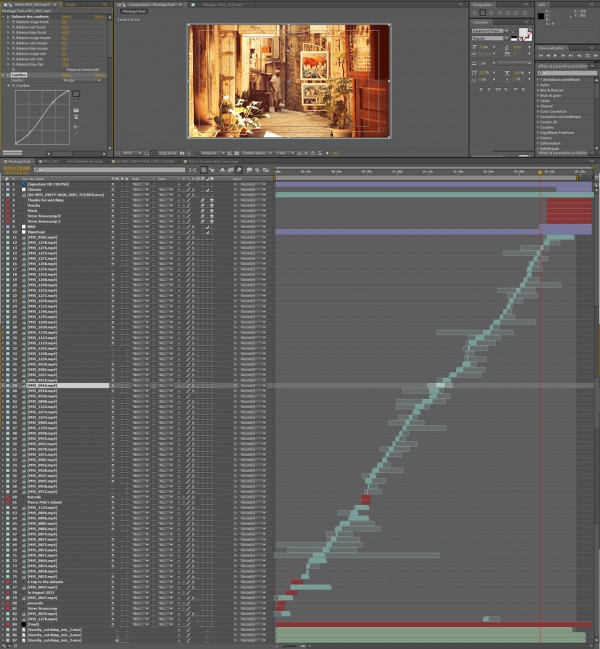Enable small caps in Caractère panel

click(506, 89)
